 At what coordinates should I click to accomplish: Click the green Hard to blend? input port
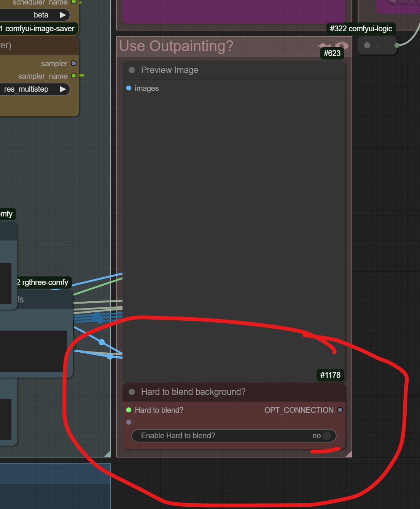pos(129,410)
